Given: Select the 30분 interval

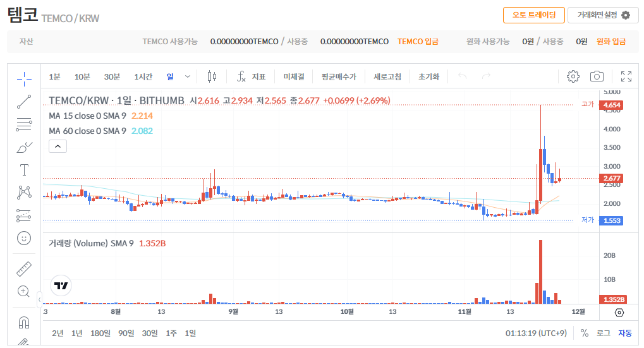Looking at the screenshot, I should [x=112, y=77].
